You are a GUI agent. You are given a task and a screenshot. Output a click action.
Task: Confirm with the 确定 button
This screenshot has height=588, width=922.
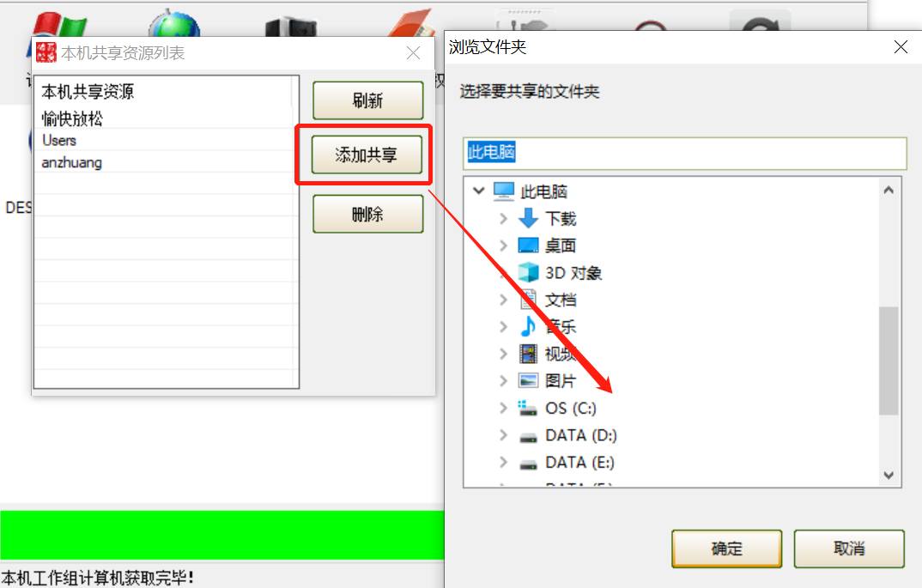tap(727, 549)
